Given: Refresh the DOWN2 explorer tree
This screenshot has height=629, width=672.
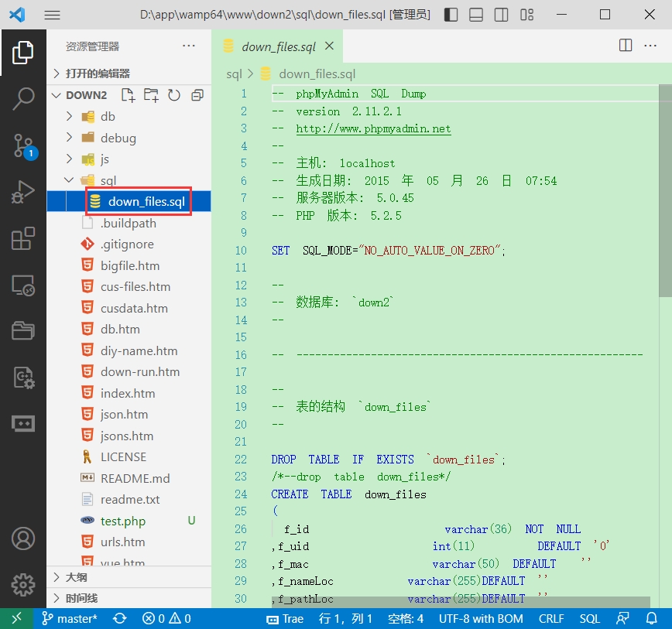Looking at the screenshot, I should coord(174,95).
